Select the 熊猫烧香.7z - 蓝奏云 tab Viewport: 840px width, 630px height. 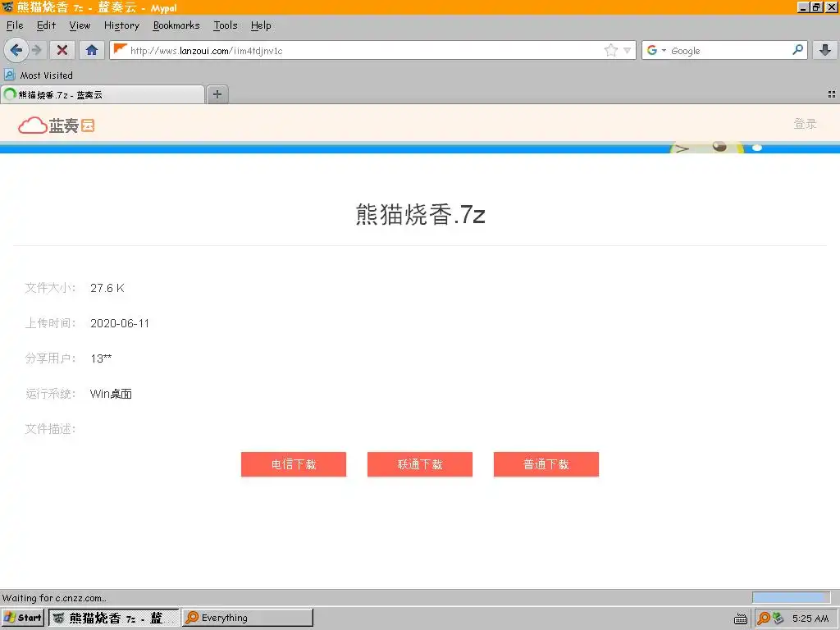(x=103, y=94)
